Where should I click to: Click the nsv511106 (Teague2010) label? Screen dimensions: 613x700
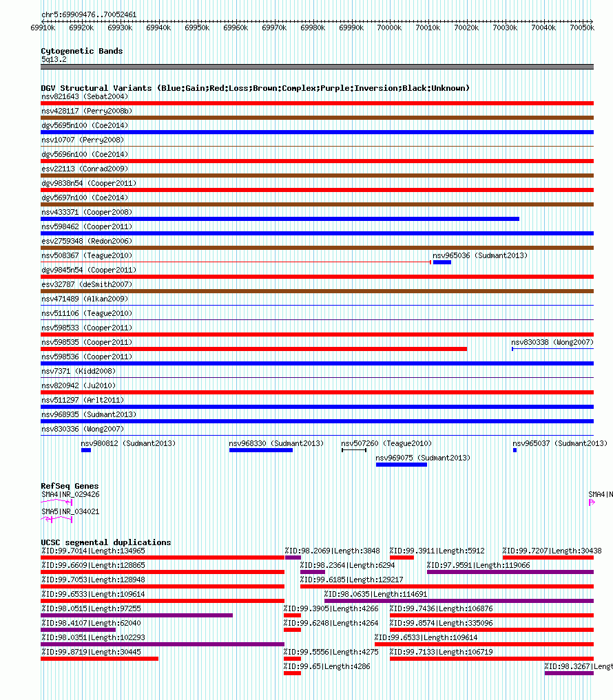87,313
